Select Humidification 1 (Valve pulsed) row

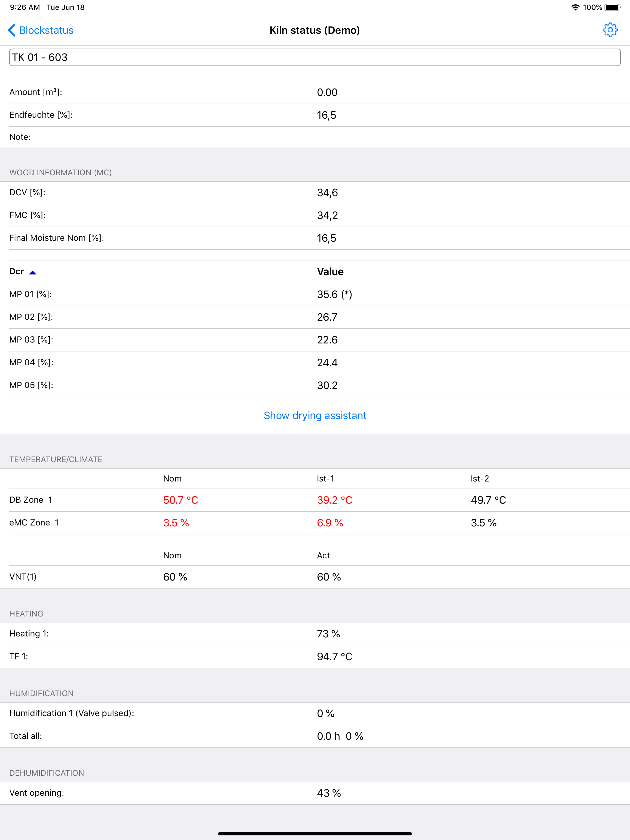tap(315, 714)
